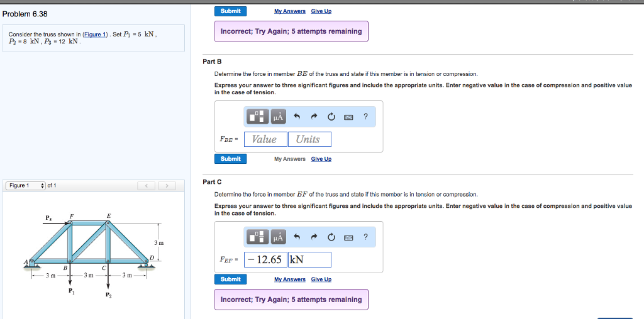Screen dimensions: 644x319
Task: Submit the Part C answer
Action: (230, 279)
